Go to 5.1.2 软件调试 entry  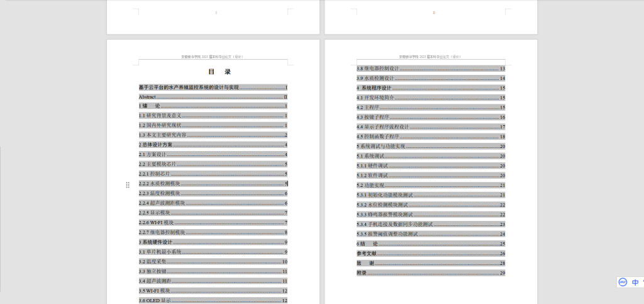tap(373, 175)
